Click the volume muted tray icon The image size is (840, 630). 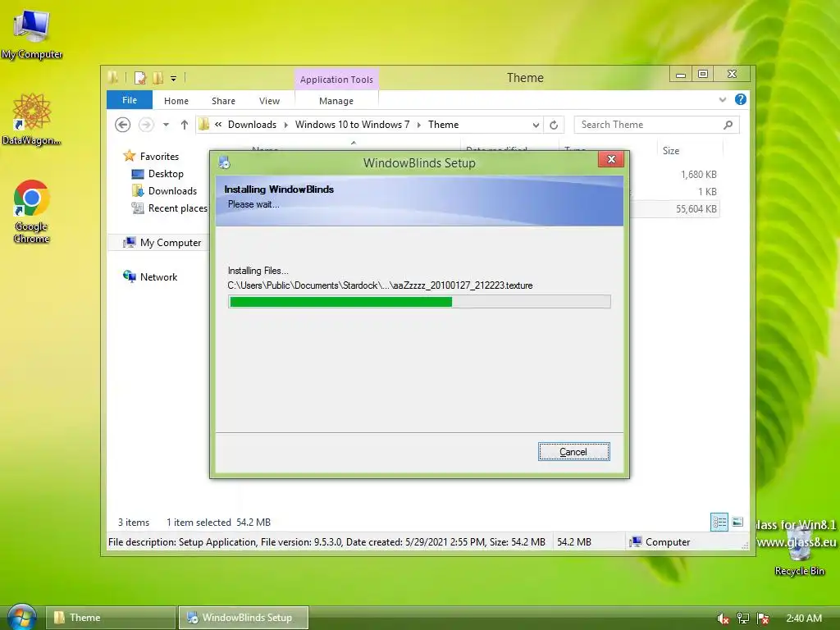[x=723, y=619]
